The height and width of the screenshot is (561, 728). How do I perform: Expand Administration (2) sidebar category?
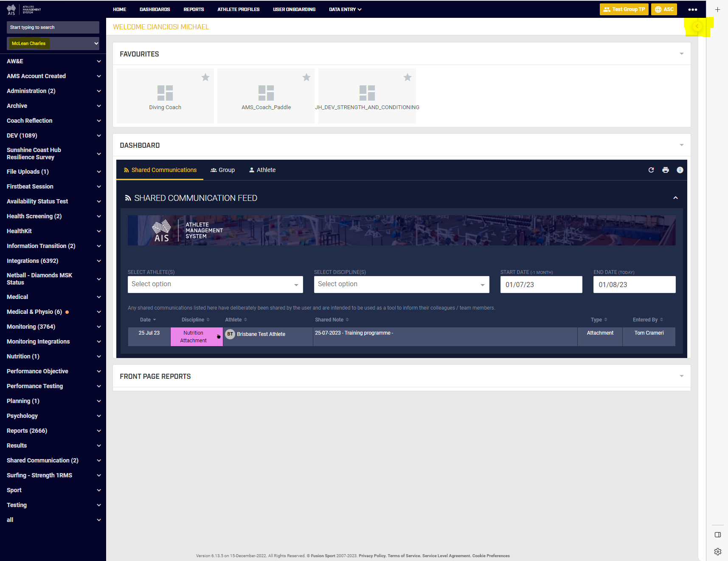coord(53,91)
